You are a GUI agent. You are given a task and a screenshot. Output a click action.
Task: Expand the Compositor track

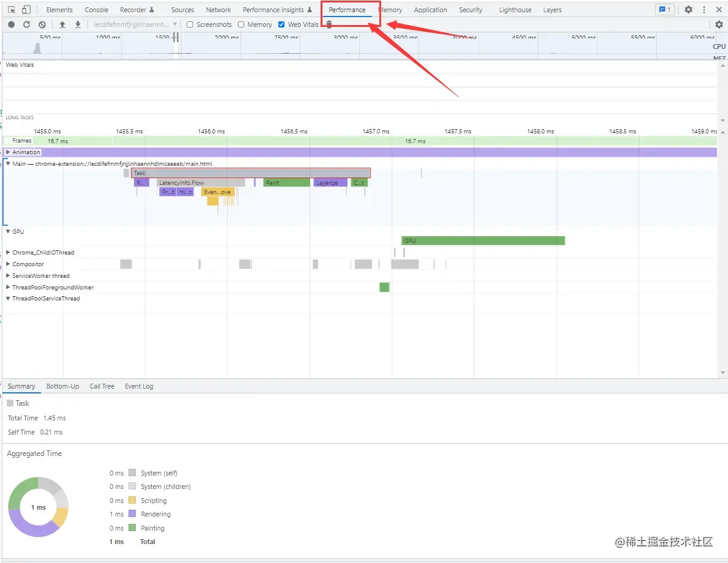8,264
